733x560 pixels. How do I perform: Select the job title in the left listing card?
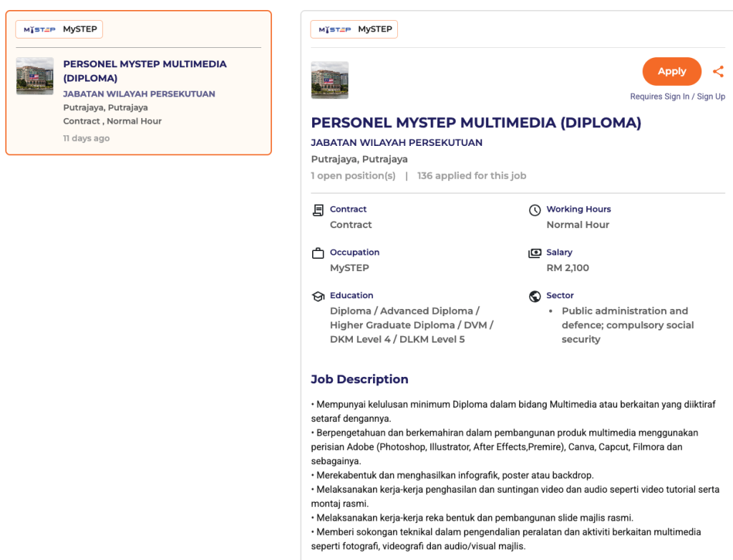coord(145,71)
